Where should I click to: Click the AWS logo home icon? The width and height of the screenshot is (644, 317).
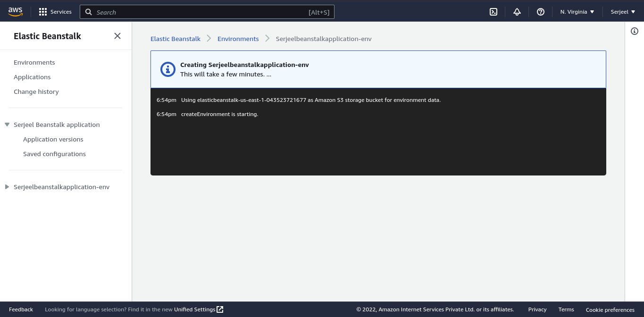pyautogui.click(x=15, y=12)
